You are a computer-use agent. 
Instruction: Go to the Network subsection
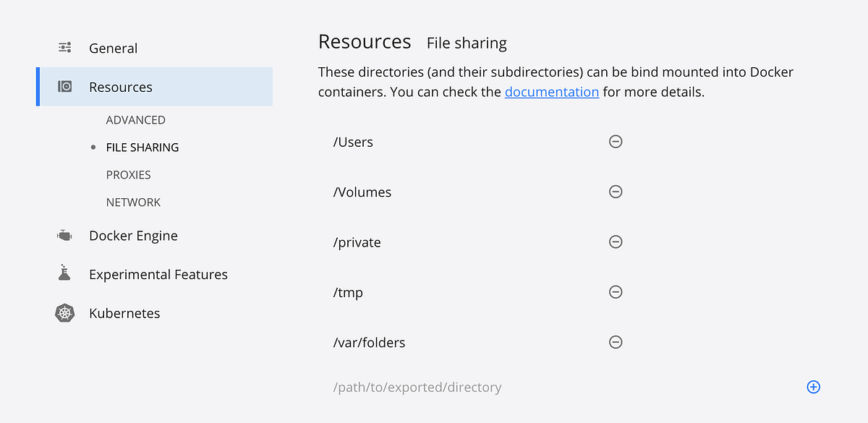(133, 202)
